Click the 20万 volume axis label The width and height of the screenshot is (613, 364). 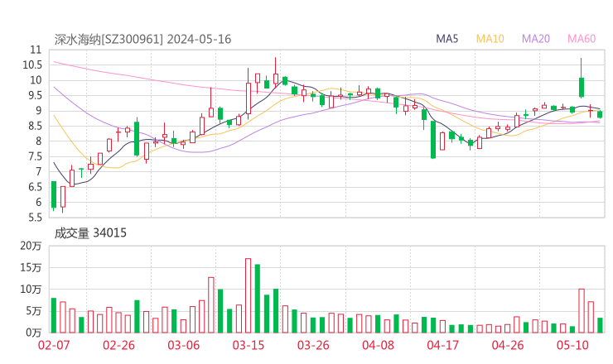[31, 246]
